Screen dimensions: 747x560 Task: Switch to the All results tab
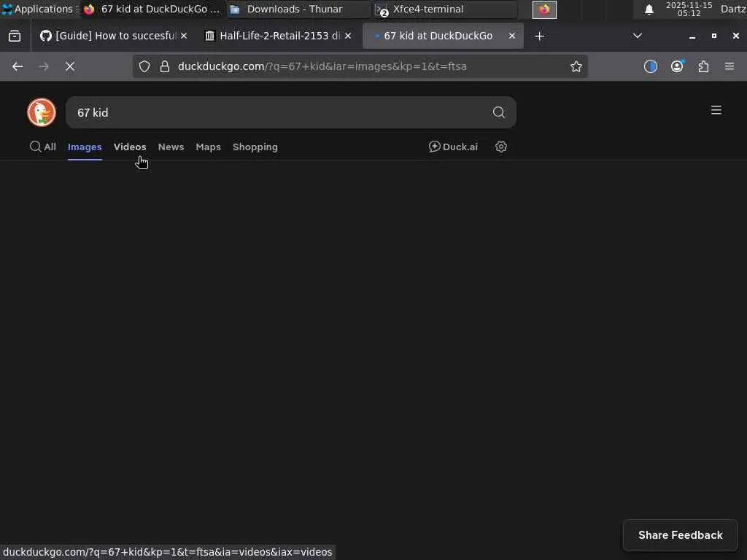coord(43,147)
